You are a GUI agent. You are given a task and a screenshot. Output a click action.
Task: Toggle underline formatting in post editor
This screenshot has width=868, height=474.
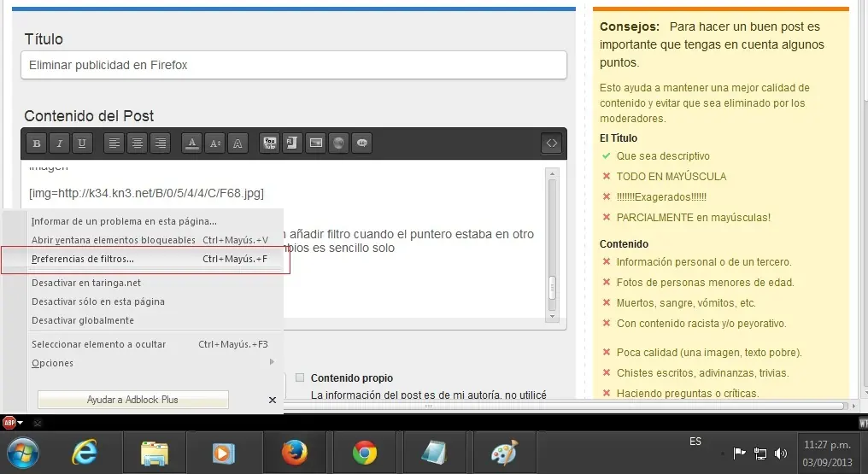(x=82, y=143)
